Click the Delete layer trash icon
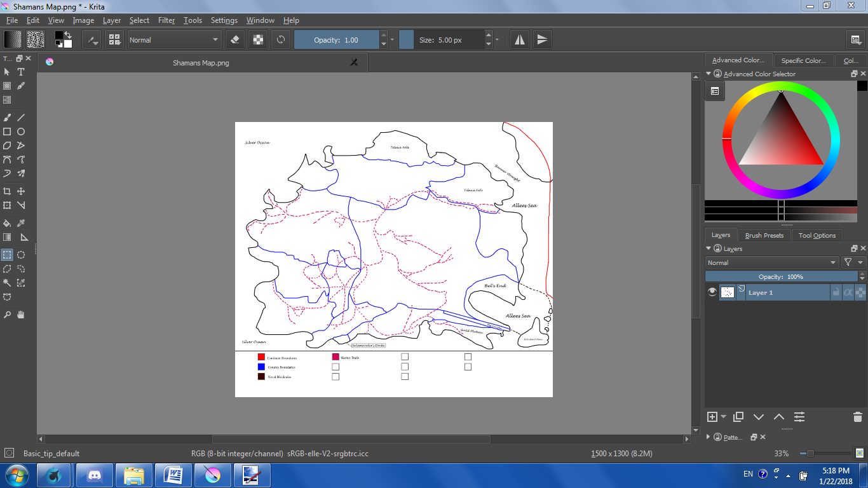The width and height of the screenshot is (868, 488). (857, 417)
